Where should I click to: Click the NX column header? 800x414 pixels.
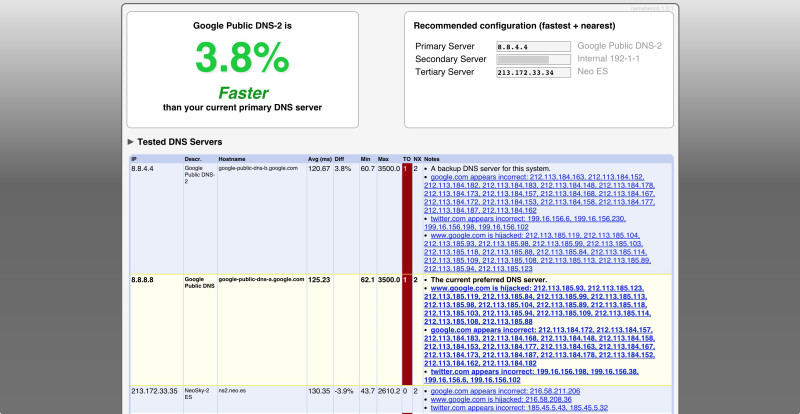(x=417, y=159)
